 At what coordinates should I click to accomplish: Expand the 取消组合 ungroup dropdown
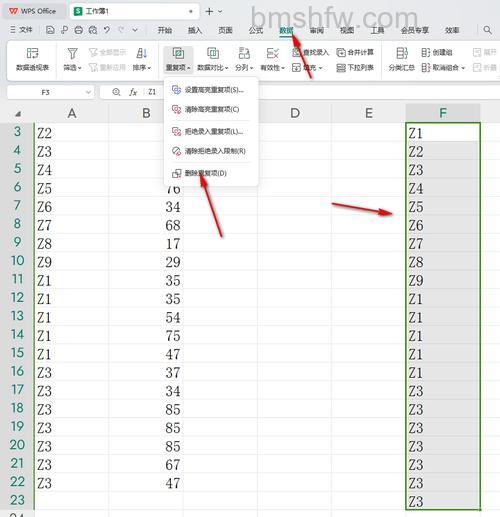point(463,68)
